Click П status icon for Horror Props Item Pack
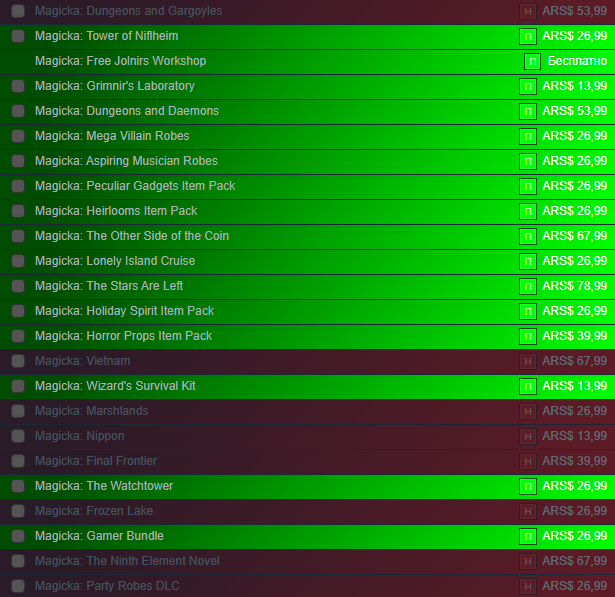Viewport: 615px width, 597px height. (528, 337)
